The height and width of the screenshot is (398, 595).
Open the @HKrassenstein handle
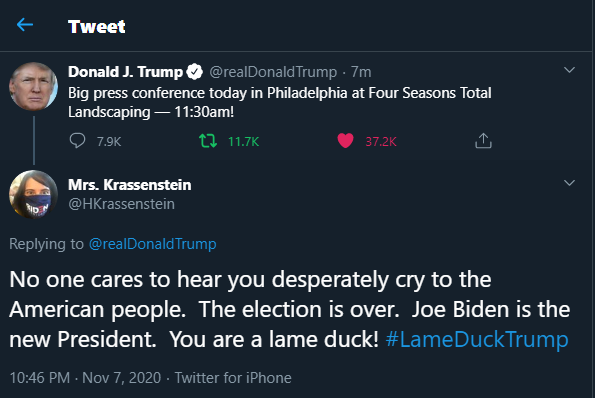click(121, 204)
